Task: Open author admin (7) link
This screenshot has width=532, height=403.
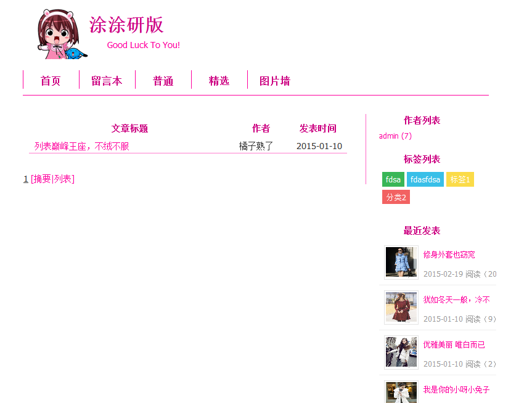Action: [x=395, y=136]
